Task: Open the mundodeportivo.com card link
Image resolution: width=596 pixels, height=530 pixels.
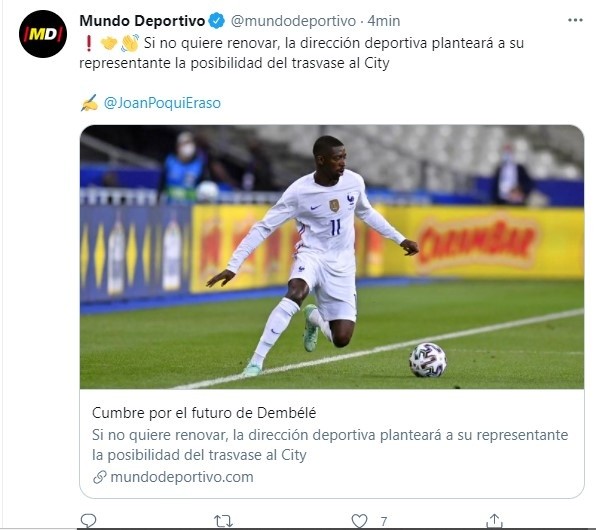Action: point(182,477)
